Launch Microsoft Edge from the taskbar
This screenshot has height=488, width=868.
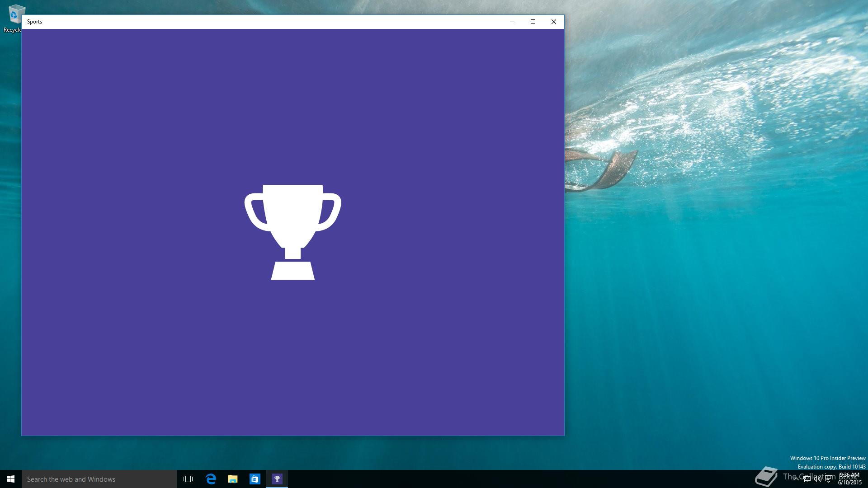[211, 479]
